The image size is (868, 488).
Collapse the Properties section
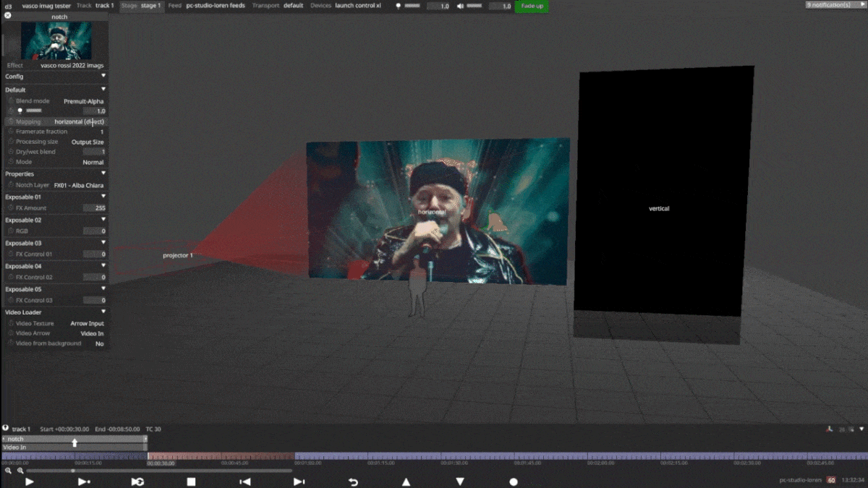[x=103, y=174]
